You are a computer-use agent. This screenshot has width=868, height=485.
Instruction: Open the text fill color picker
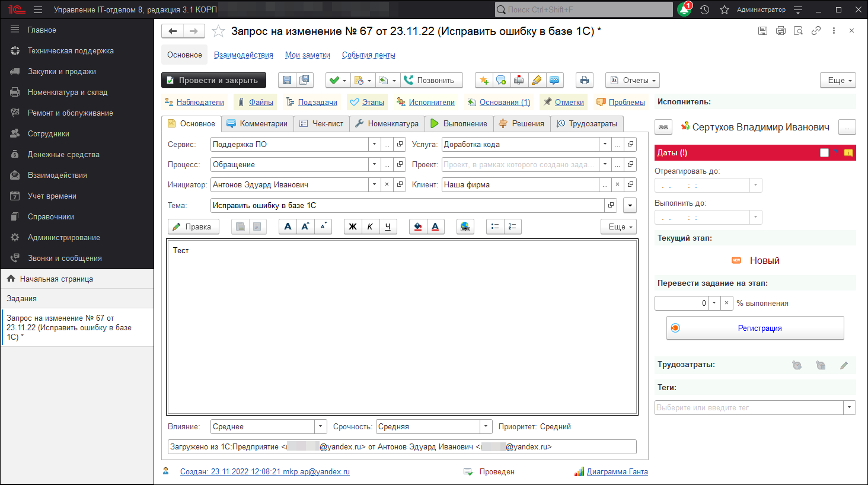coord(418,227)
